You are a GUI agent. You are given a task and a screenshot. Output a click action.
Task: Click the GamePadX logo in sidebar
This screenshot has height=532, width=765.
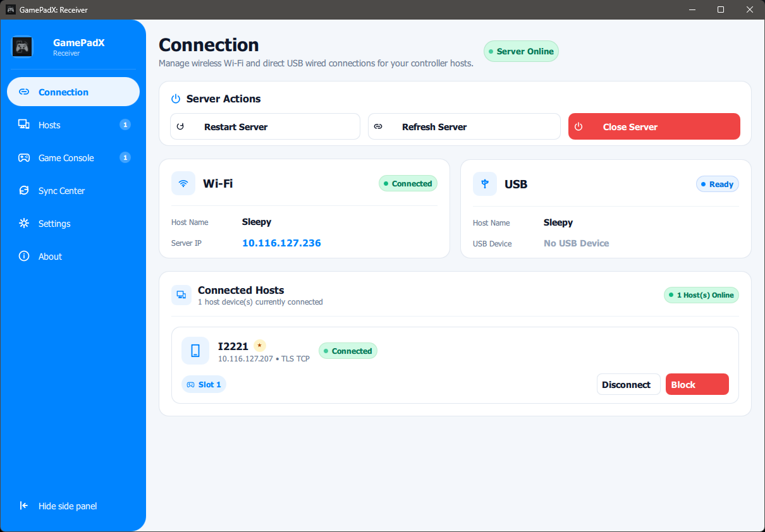point(23,47)
